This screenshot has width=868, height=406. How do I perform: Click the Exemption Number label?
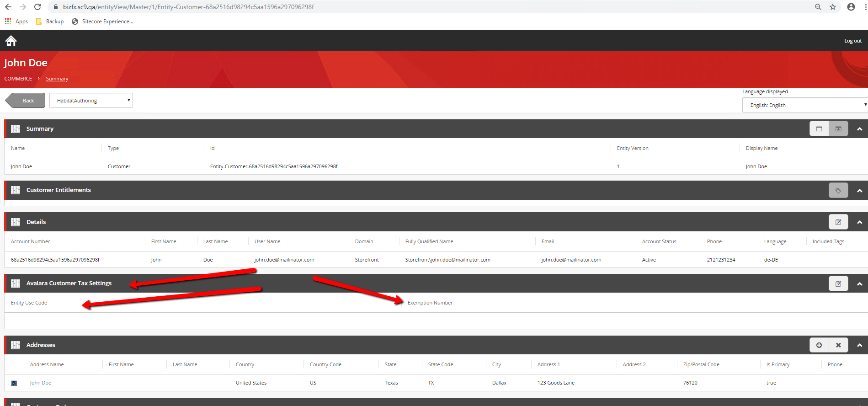coord(430,303)
